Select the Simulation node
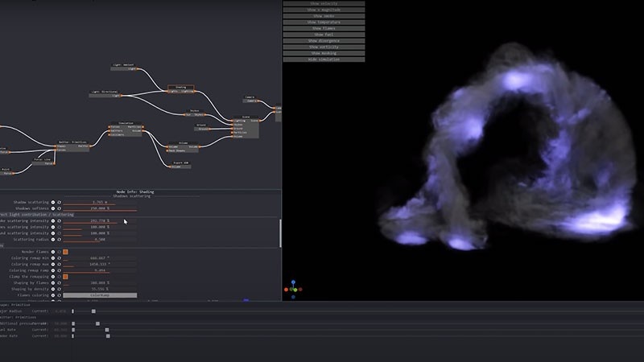The image size is (644, 362). 126,129
